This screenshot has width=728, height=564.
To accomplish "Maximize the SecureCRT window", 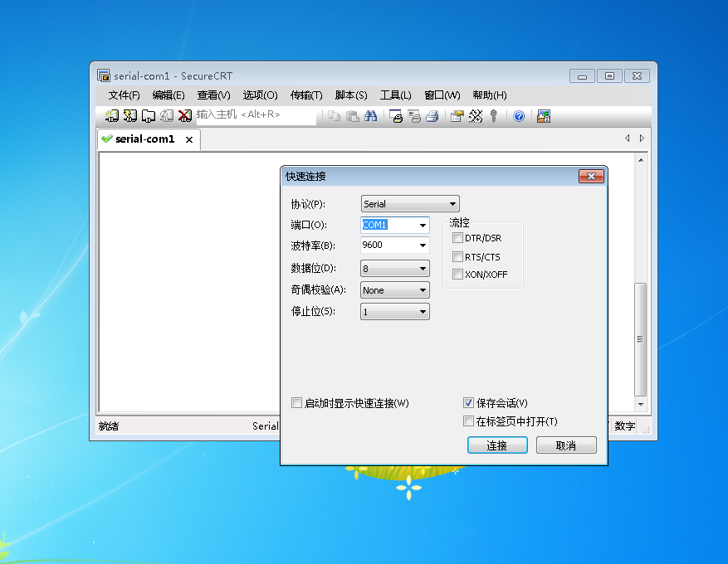I will pos(609,76).
